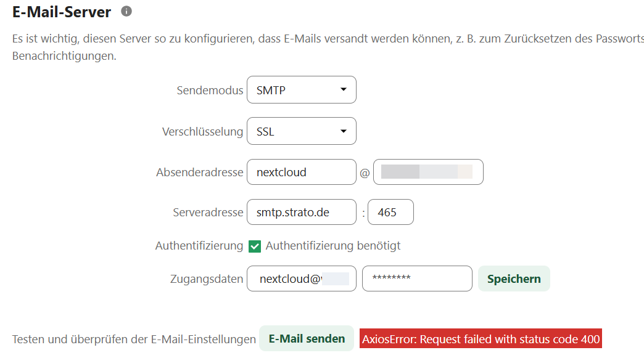Click the info icon beside E-Mail-Server heading
This screenshot has height=358, width=644.
coord(126,11)
